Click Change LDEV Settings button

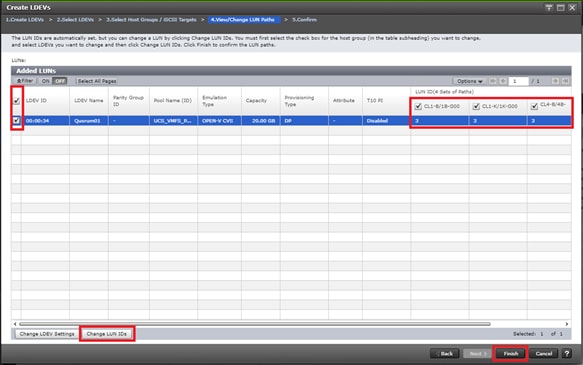[47, 334]
